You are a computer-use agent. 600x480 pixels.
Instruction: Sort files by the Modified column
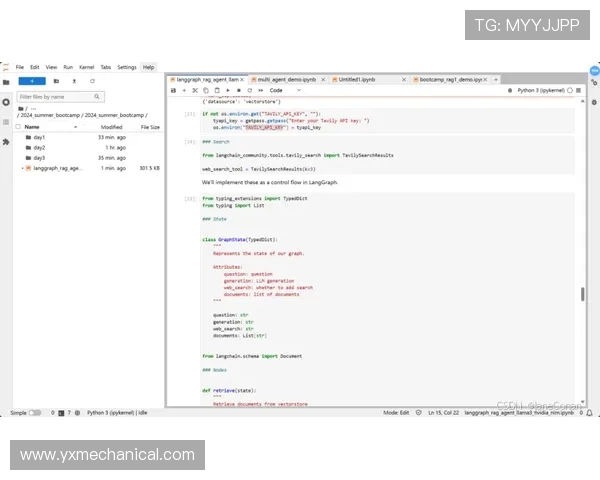coord(111,127)
